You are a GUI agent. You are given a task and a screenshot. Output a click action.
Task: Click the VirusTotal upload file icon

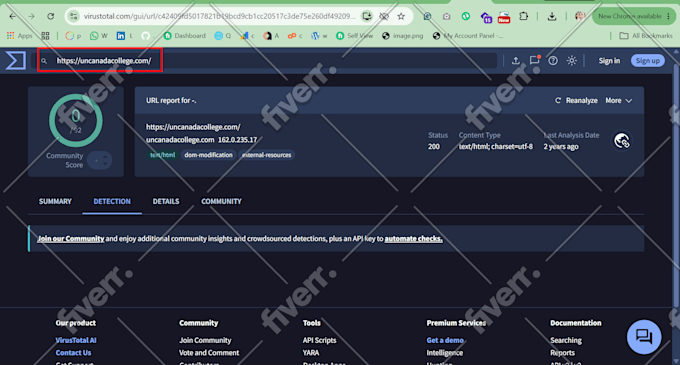click(516, 61)
